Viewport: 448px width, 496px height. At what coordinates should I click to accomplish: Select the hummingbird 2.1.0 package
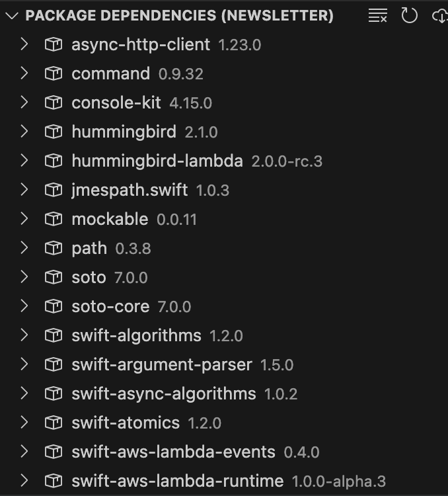pos(124,132)
